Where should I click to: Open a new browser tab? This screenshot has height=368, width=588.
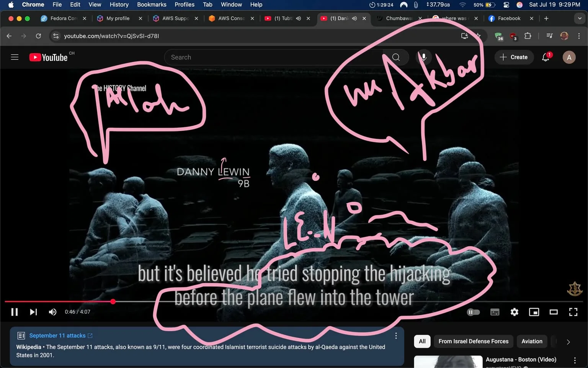click(x=546, y=18)
